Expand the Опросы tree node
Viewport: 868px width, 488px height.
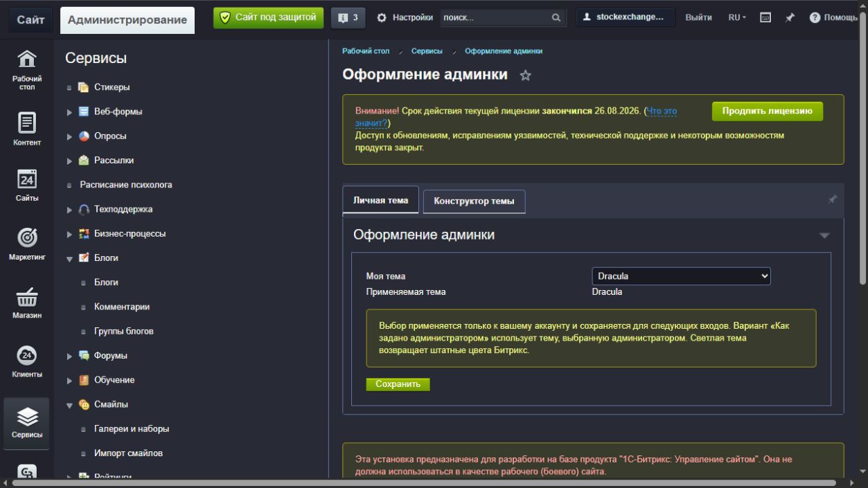tap(69, 136)
